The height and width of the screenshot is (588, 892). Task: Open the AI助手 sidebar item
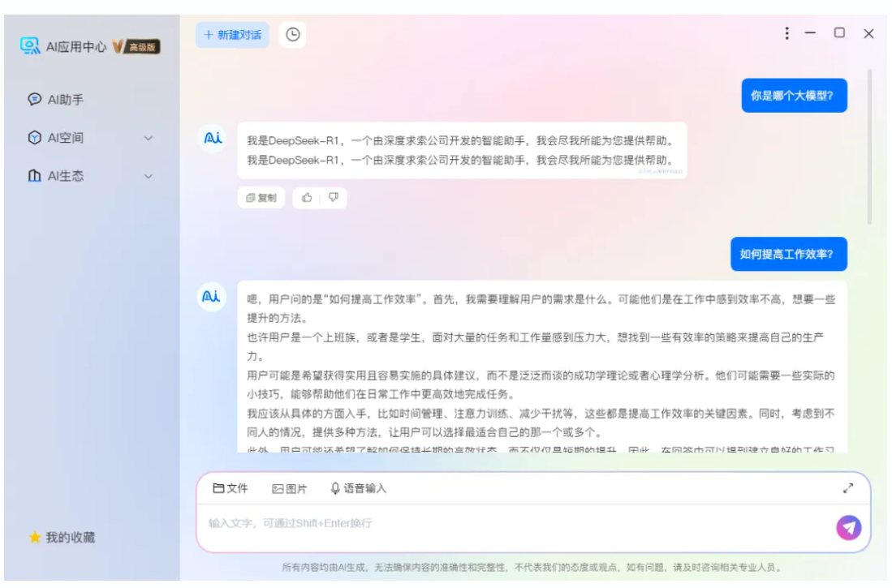(x=56, y=100)
